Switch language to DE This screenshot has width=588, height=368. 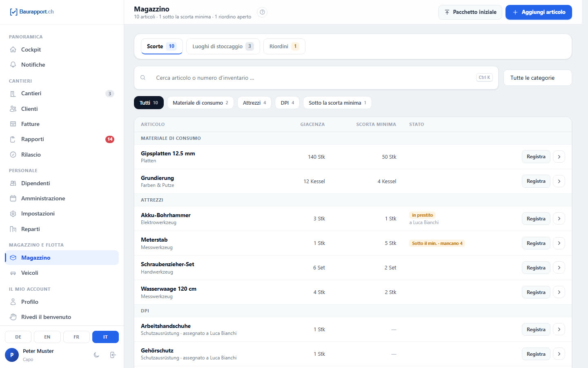click(18, 337)
